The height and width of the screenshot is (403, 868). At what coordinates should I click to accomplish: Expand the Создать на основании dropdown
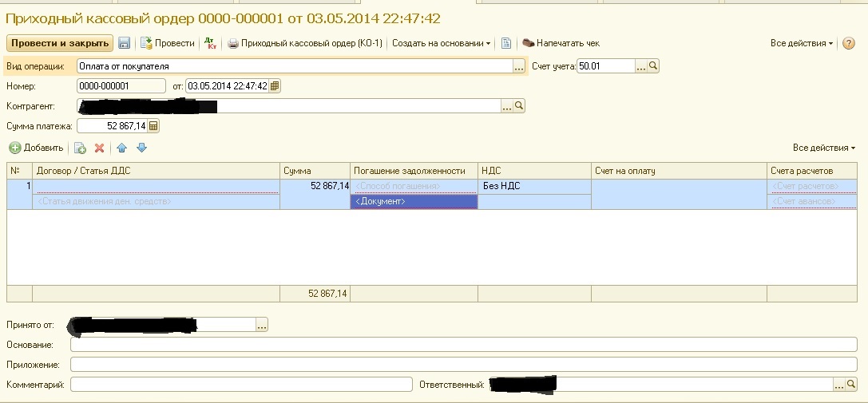coord(442,44)
